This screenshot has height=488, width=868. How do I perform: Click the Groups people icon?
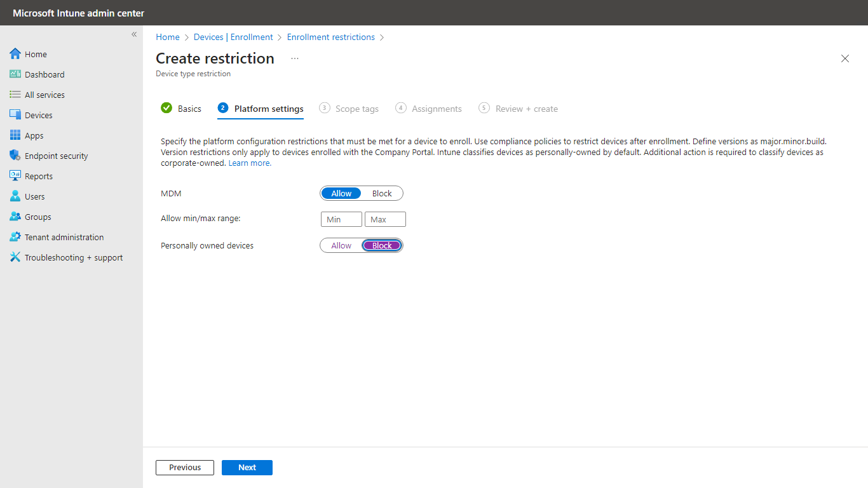click(x=15, y=217)
